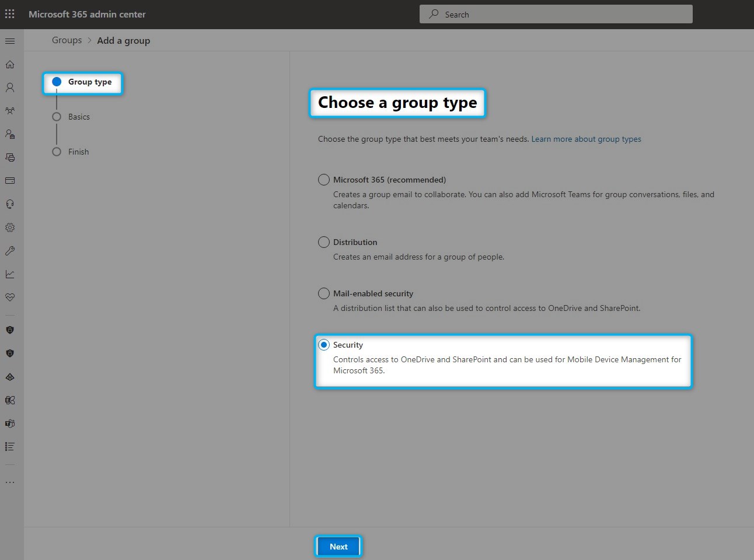The image size is (754, 560).
Task: Jump to the Basics step
Action: coord(71,117)
